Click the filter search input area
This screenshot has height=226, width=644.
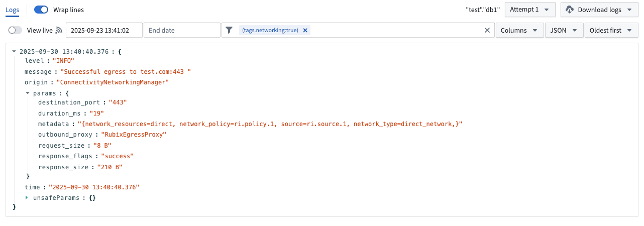pos(397,30)
